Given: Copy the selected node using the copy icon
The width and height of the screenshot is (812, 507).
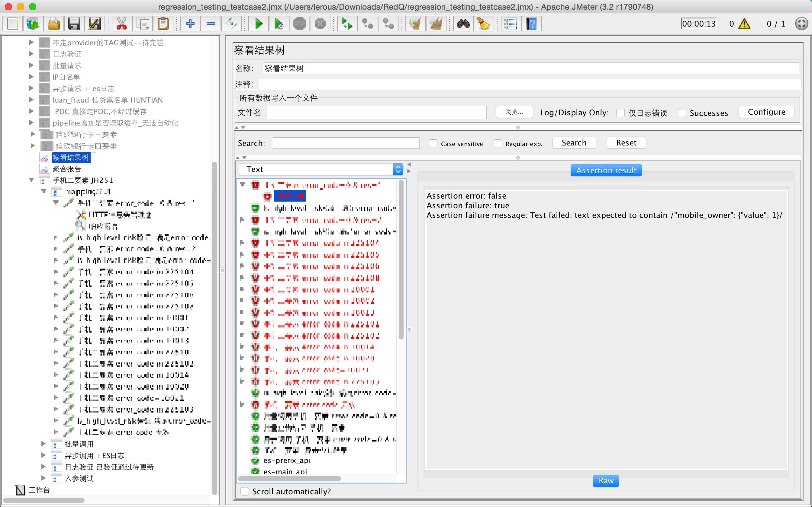Looking at the screenshot, I should click(x=142, y=24).
